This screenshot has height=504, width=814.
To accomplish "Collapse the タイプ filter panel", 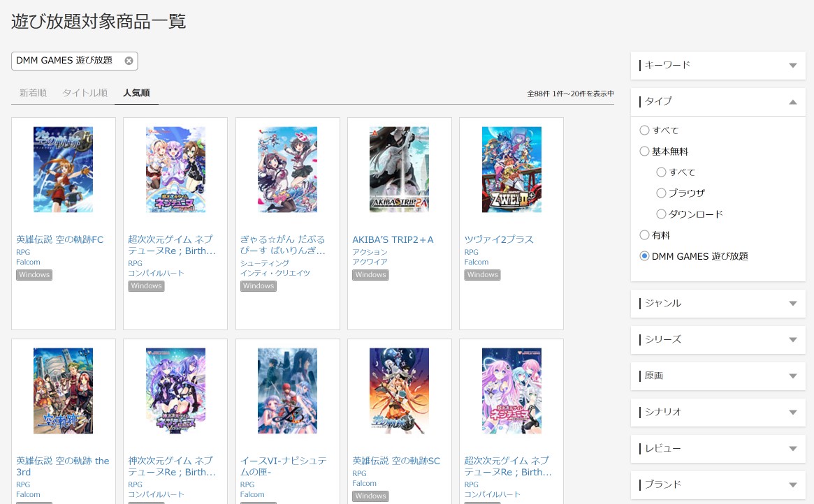I will (718, 102).
